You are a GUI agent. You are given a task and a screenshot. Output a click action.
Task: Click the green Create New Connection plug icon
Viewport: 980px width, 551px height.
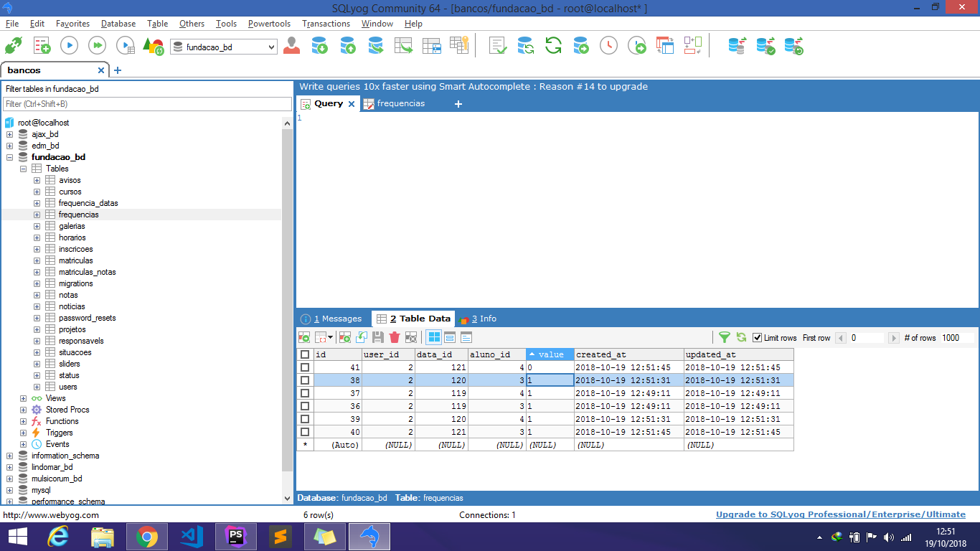tap(13, 46)
